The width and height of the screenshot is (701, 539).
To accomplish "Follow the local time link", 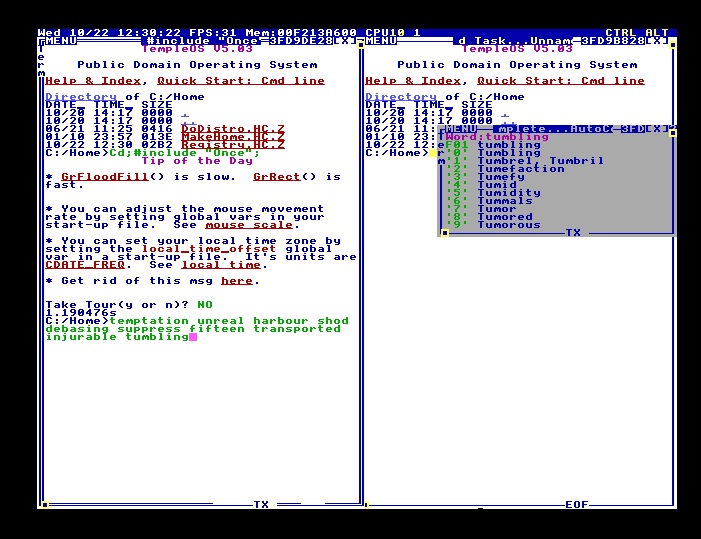I will (221, 265).
